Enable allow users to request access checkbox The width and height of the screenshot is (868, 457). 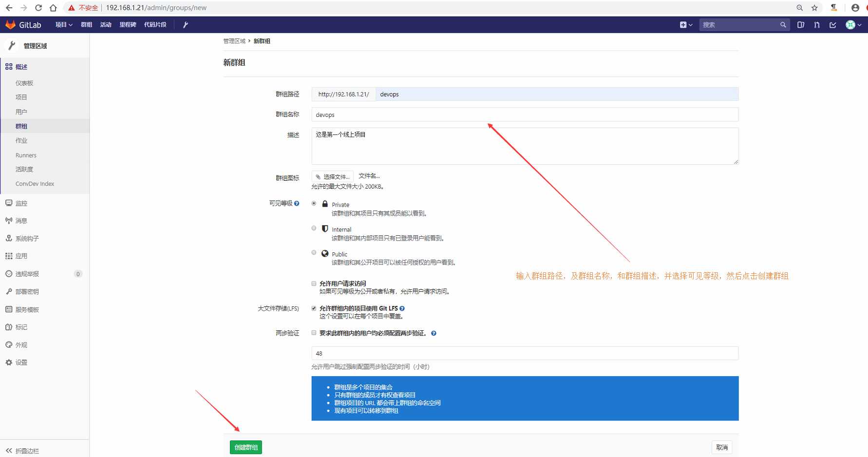(x=314, y=283)
